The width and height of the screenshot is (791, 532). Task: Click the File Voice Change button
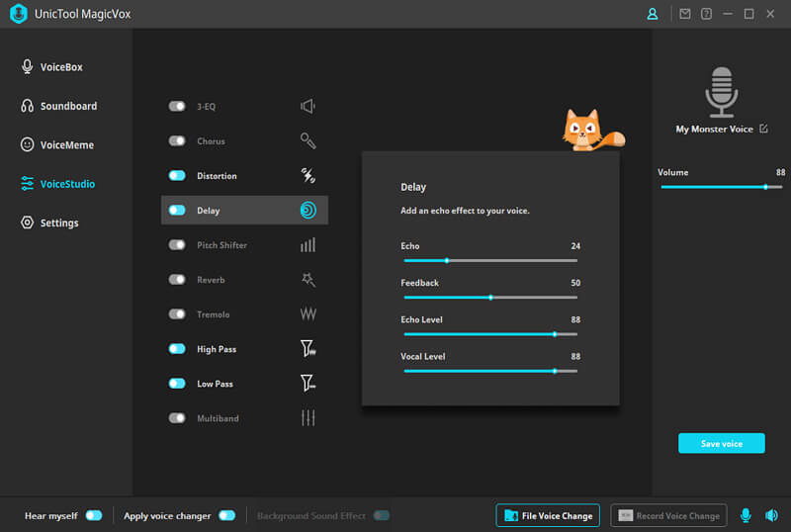548,515
